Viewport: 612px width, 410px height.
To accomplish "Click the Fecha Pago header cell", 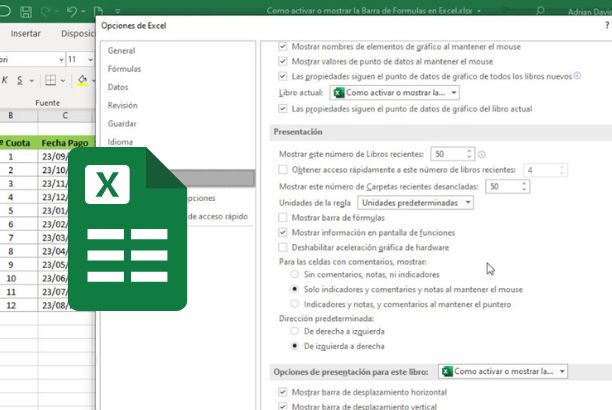I will (x=65, y=143).
